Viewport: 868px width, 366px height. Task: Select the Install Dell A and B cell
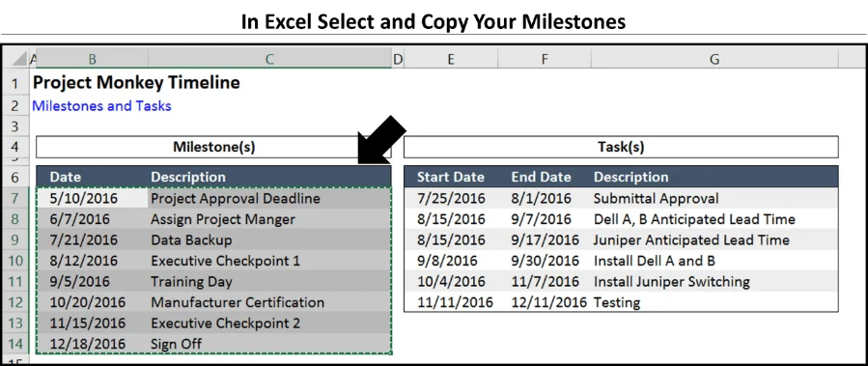(714, 261)
